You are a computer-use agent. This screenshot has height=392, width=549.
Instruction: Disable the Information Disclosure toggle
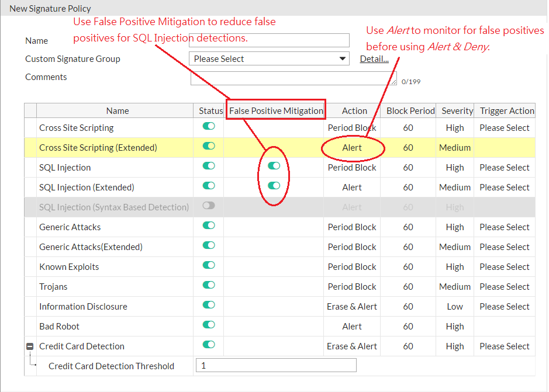[x=209, y=306]
